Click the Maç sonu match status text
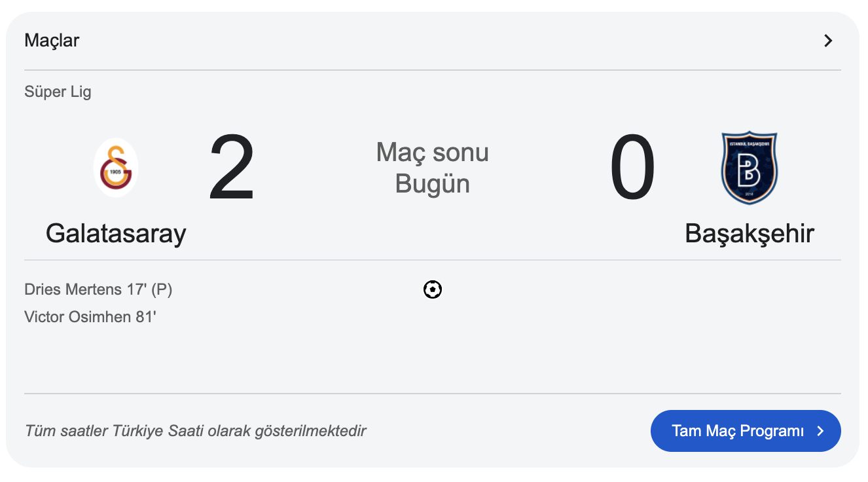 [433, 153]
